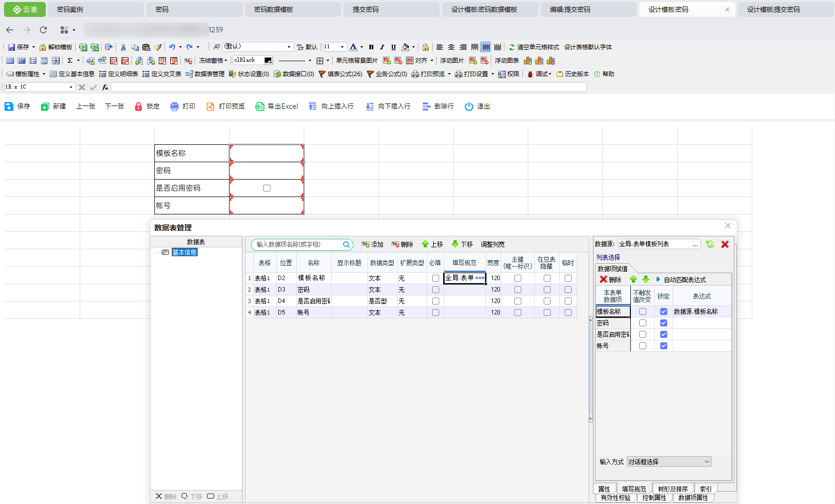Expand the cell reference name box dropdown
Viewport: 835px width, 504px height.
click(71, 87)
